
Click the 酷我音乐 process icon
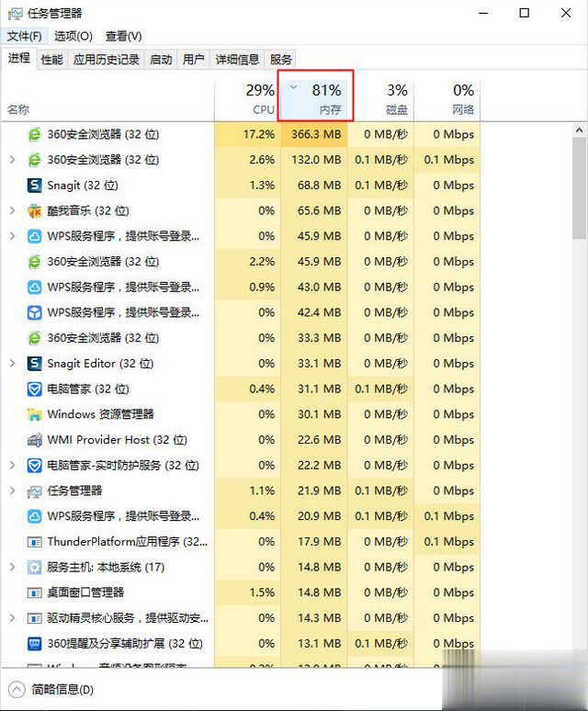click(35, 210)
